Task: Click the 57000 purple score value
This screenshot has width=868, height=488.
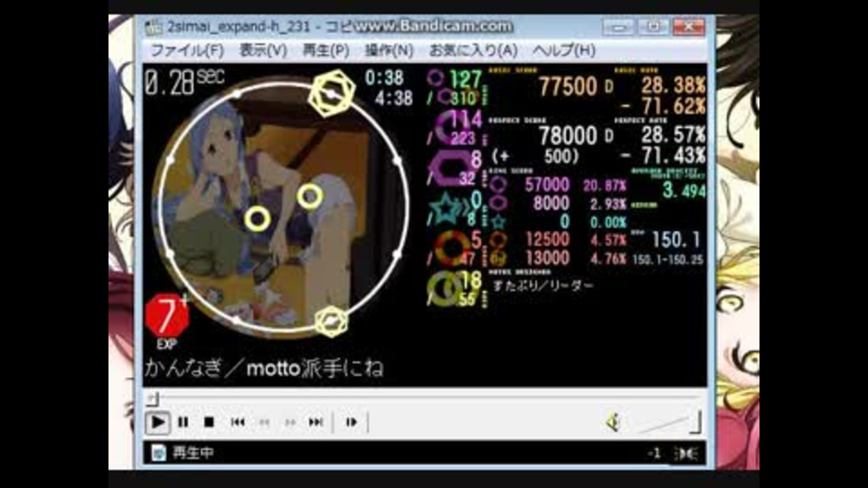Action: click(x=546, y=184)
